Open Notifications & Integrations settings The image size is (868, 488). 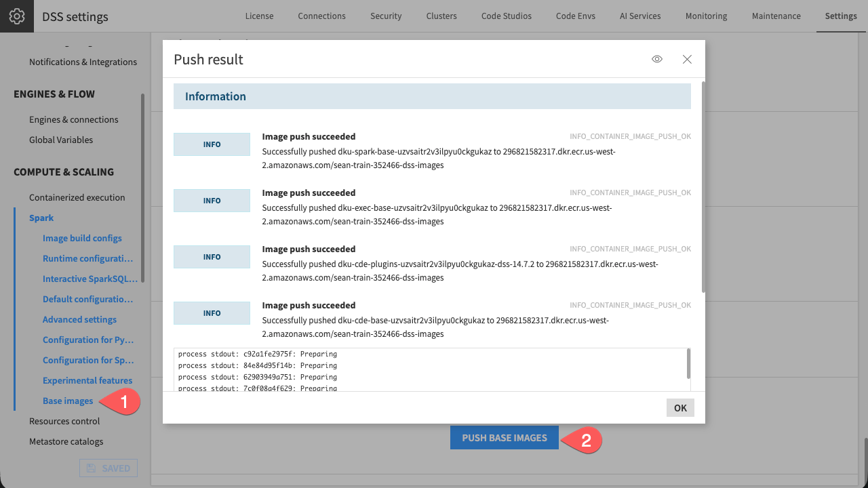pos(83,62)
